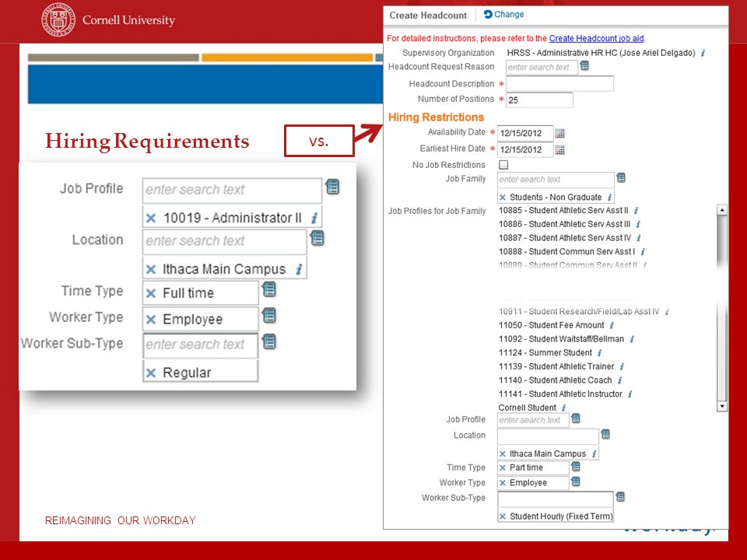Click Headcount Description input field
Image resolution: width=747 pixels, height=560 pixels.
click(x=559, y=84)
